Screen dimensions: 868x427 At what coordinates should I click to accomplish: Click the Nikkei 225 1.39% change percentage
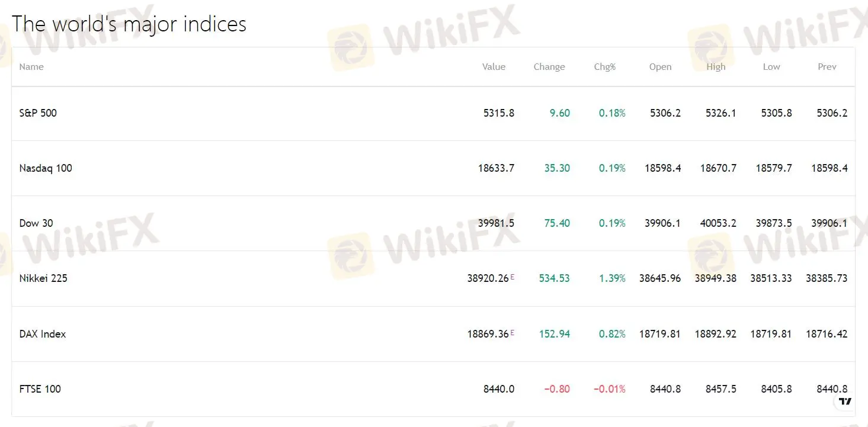pyautogui.click(x=612, y=278)
